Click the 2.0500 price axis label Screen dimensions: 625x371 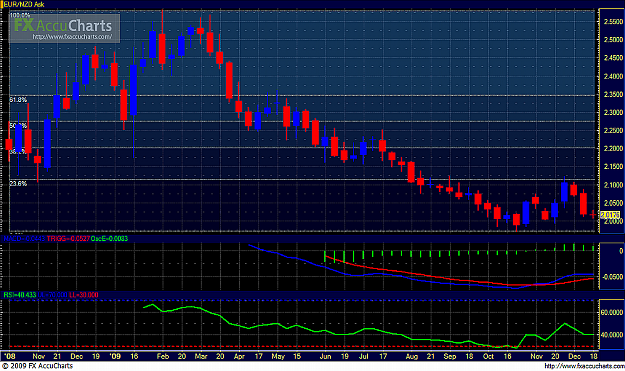point(613,203)
